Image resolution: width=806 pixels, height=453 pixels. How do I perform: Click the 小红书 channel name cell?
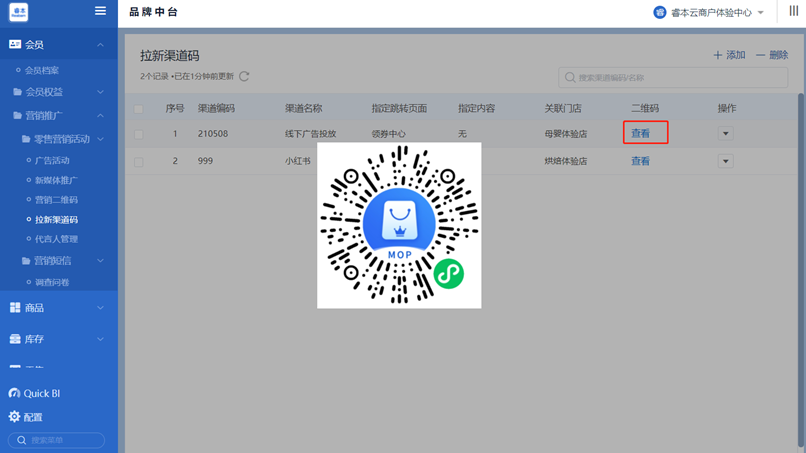coord(298,161)
